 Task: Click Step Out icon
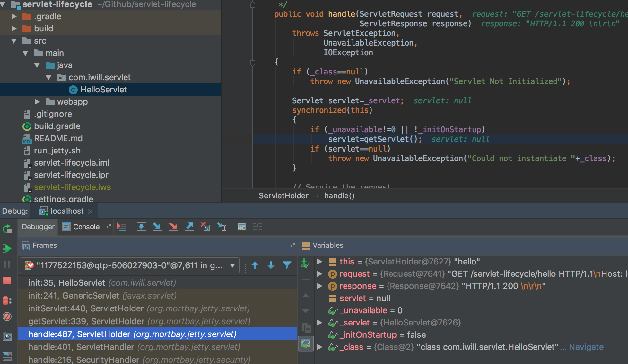coord(189,227)
